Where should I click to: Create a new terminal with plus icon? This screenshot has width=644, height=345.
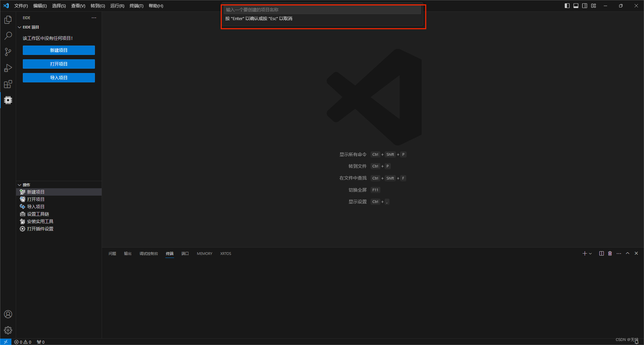(x=585, y=254)
